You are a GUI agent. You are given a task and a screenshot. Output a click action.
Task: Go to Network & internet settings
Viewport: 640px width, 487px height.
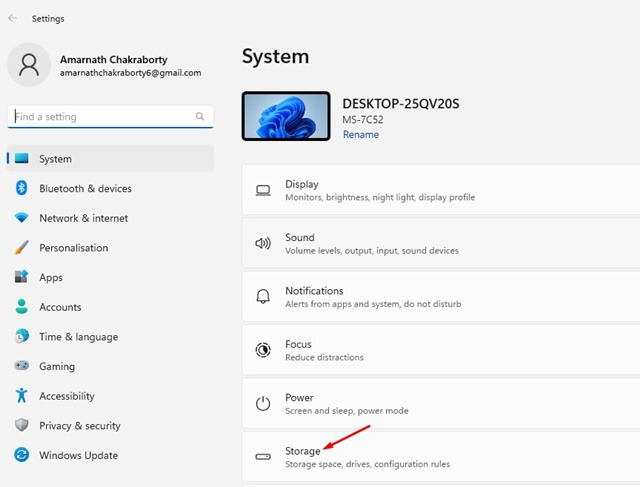pyautogui.click(x=111, y=218)
